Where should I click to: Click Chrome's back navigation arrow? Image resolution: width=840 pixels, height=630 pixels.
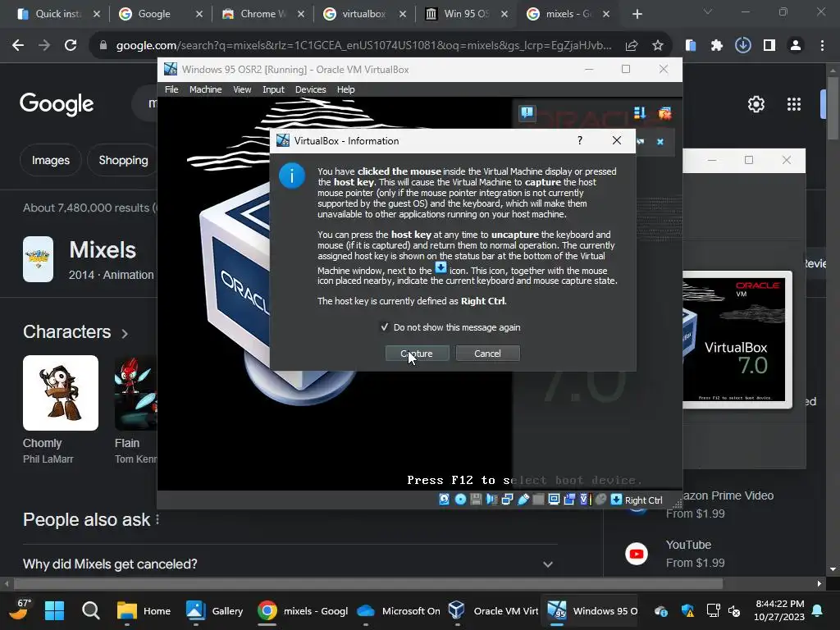[18, 46]
